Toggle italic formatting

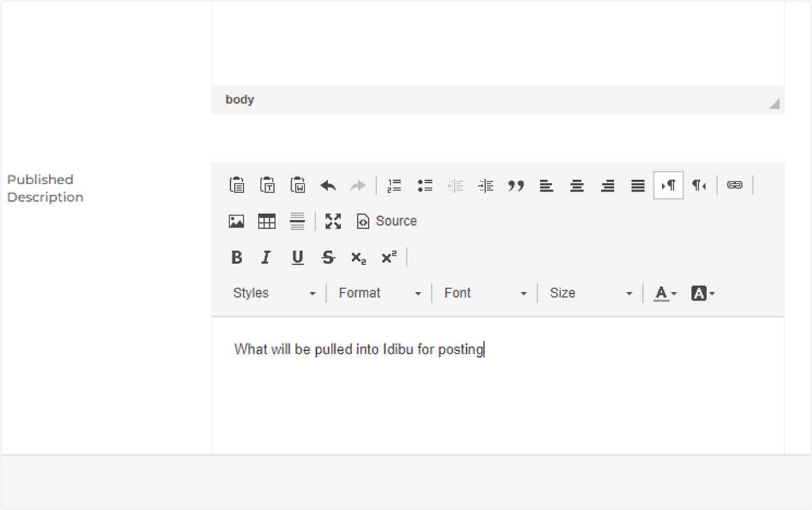pos(267,257)
